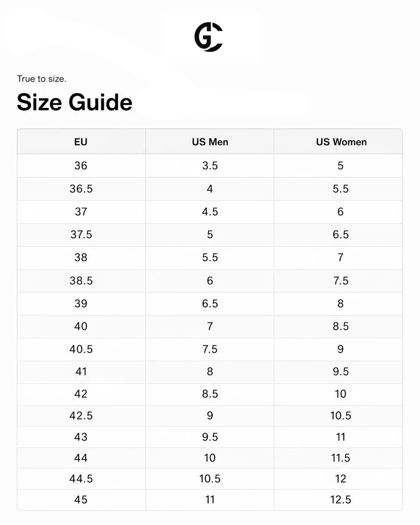This screenshot has height=525, width=420.
Task: Select the Size Guide heading
Action: click(x=74, y=102)
